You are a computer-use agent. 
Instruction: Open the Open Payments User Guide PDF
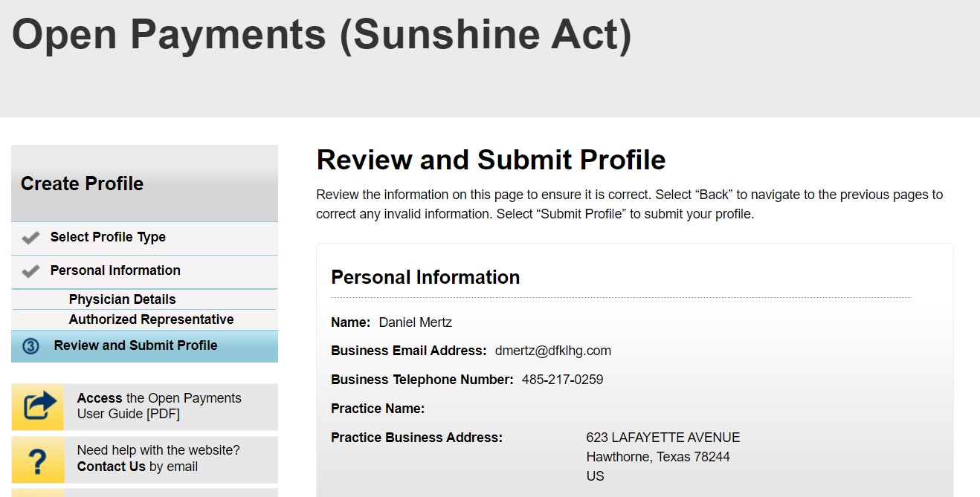coord(159,406)
